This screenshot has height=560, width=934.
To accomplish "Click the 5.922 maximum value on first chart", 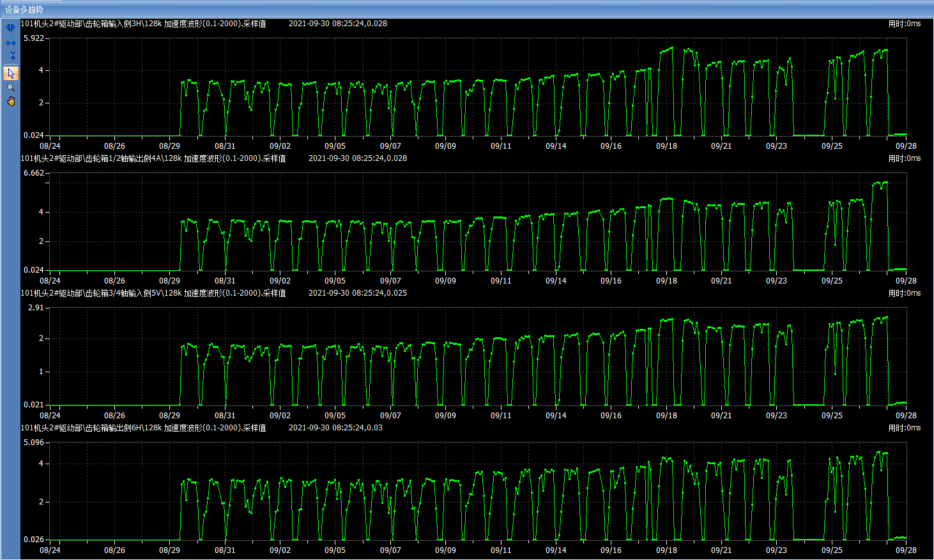I will pos(34,38).
